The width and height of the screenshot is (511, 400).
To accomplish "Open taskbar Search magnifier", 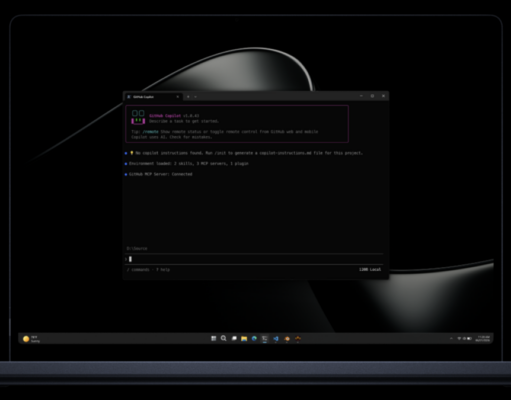I will (x=224, y=338).
